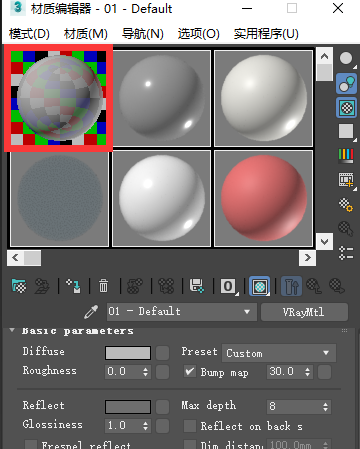Click the Glossiness 1.0 value field
Screen dimensions: 360x449
(123, 426)
